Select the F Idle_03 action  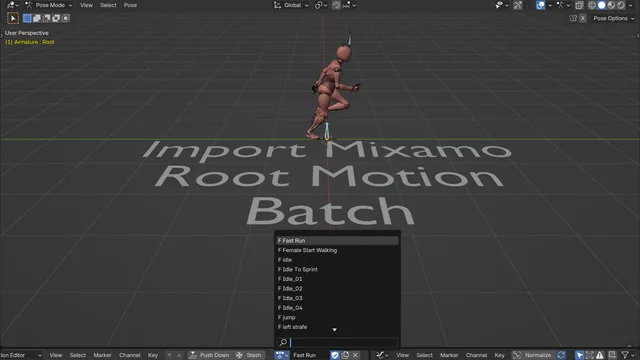(337, 298)
